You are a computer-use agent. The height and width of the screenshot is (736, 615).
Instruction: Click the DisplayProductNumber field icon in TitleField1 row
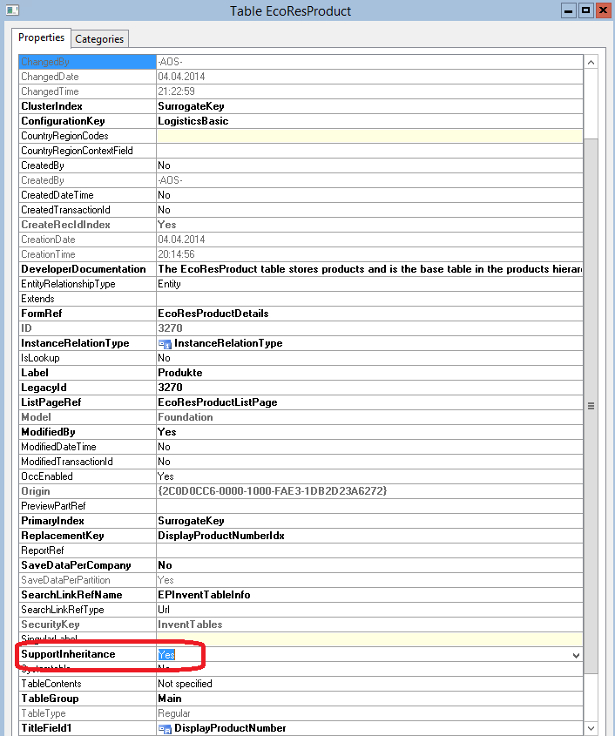[x=165, y=728]
